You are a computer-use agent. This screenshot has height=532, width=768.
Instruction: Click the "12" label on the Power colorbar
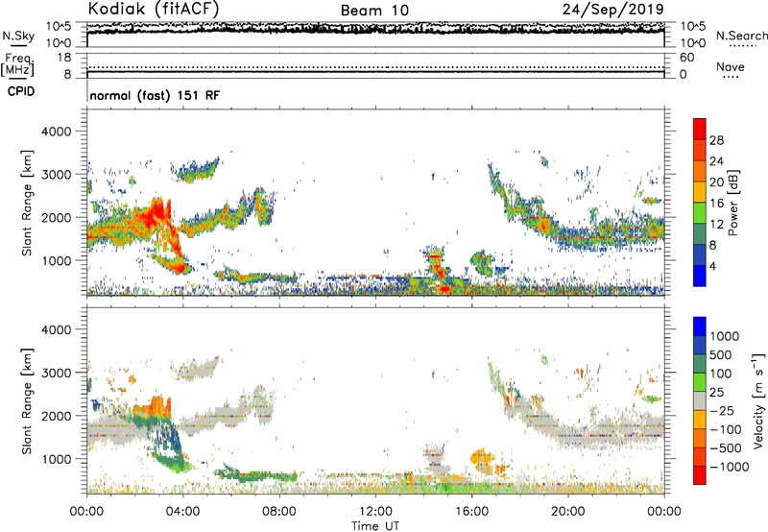coord(716,225)
